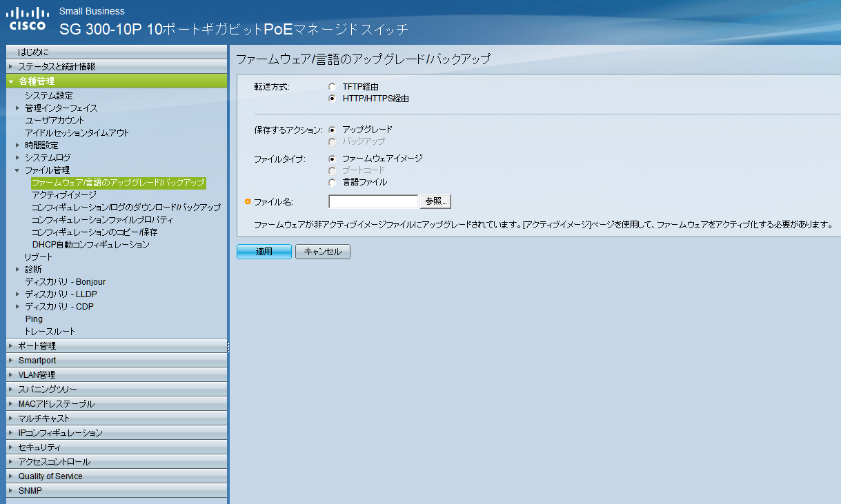Click the キャンセル button
The width and height of the screenshot is (841, 504).
323,252
